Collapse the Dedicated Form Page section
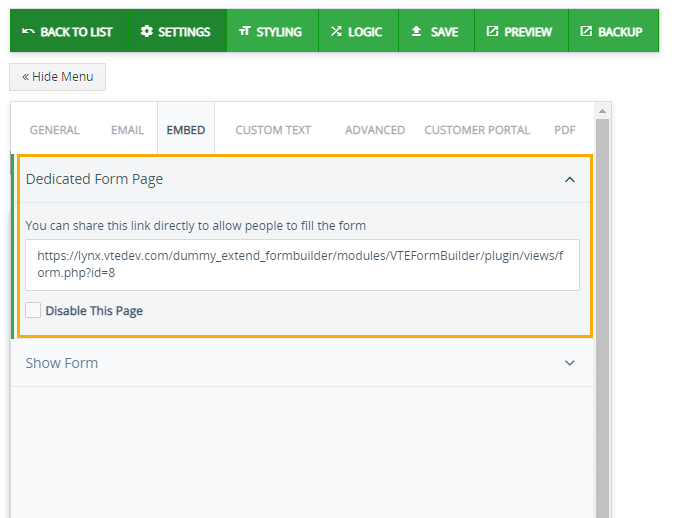 570,180
